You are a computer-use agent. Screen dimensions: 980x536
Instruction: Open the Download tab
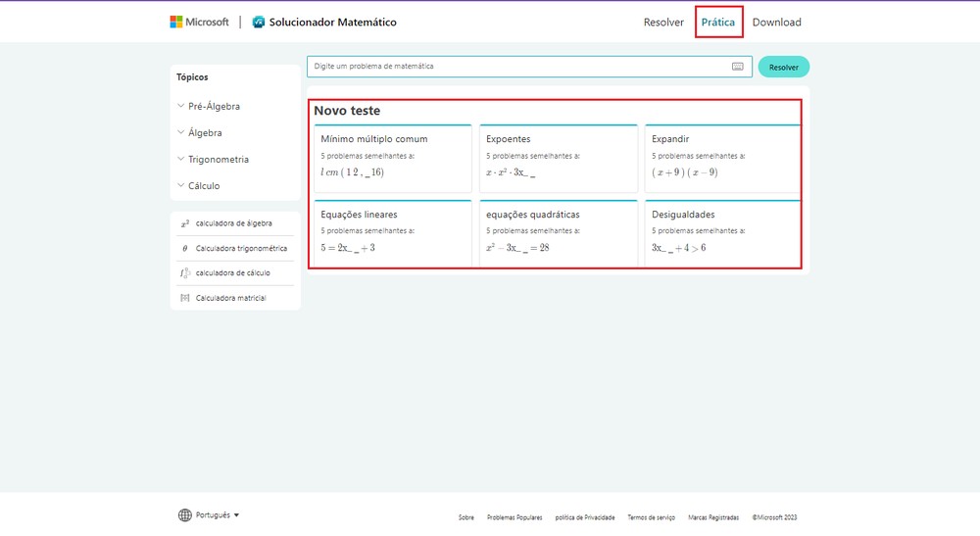776,23
